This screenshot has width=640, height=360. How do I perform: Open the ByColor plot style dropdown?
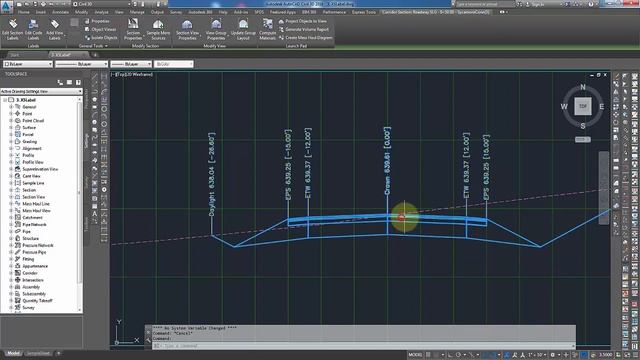coord(173,64)
